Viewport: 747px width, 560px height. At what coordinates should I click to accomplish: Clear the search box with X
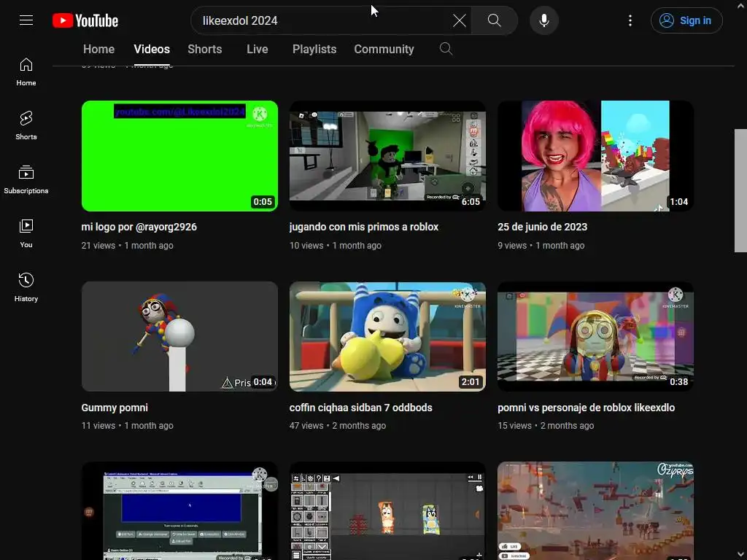click(460, 20)
